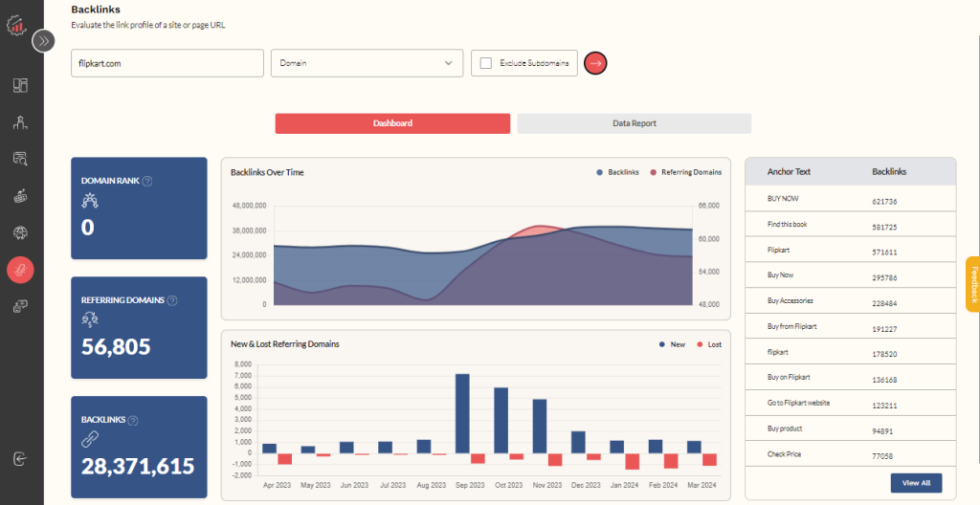This screenshot has height=505, width=980.
Task: Open the dashboard layout sidebar icon
Action: [20, 85]
